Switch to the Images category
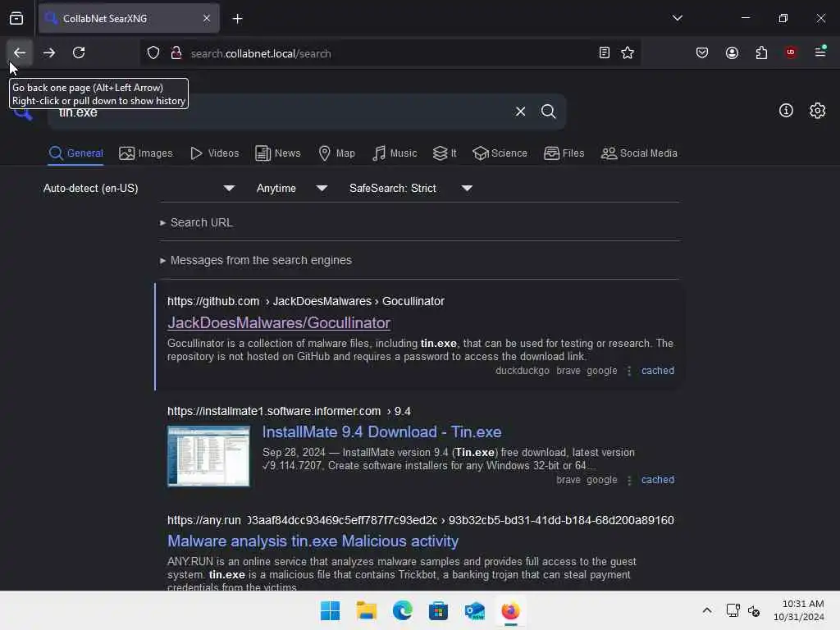Screen dimensions: 840x630 point(146,153)
